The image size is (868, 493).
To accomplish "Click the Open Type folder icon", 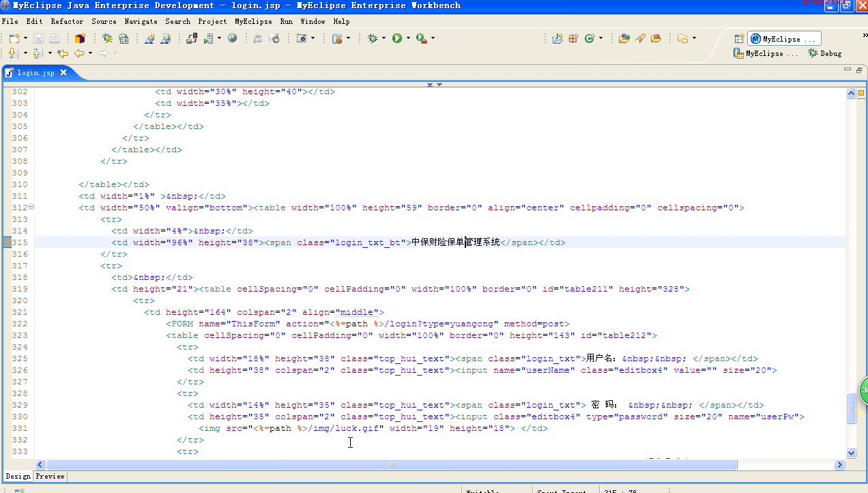I will [624, 38].
